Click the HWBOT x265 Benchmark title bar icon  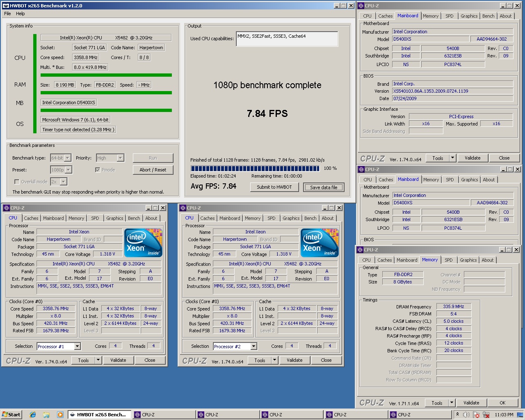point(6,6)
